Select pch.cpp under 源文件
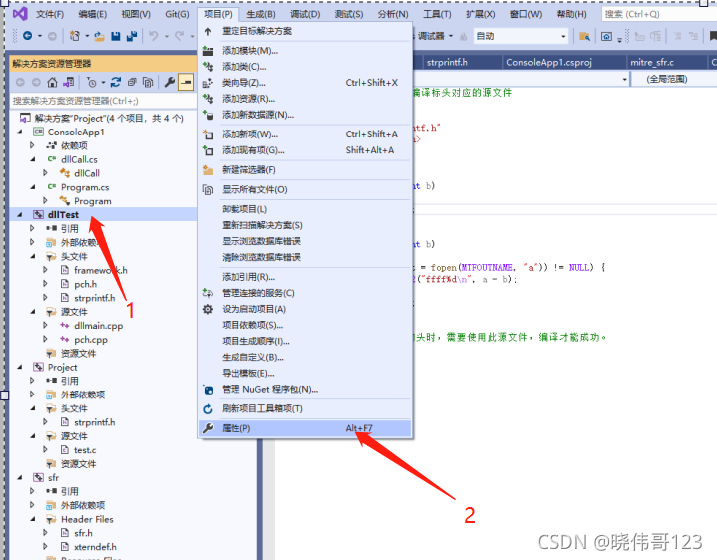 [x=91, y=340]
